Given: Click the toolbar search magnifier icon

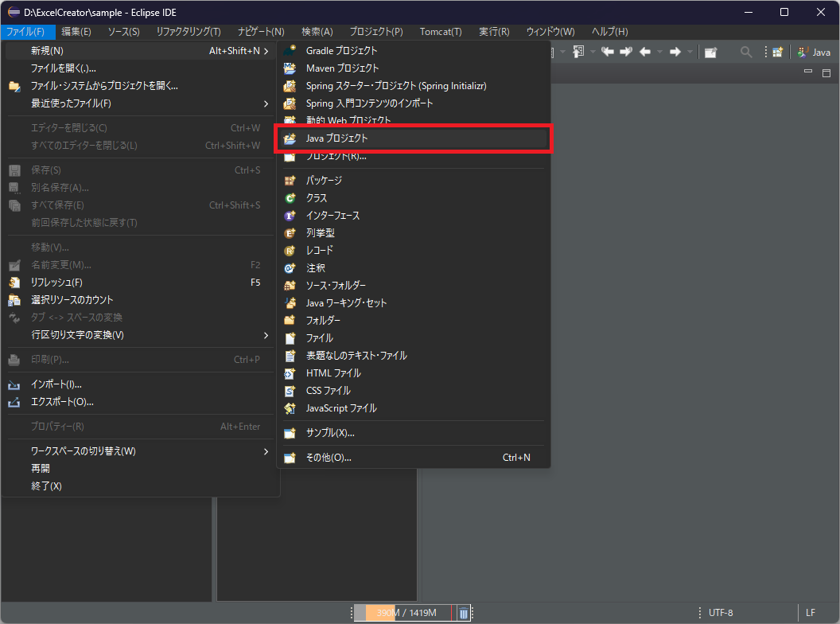Looking at the screenshot, I should (x=745, y=52).
